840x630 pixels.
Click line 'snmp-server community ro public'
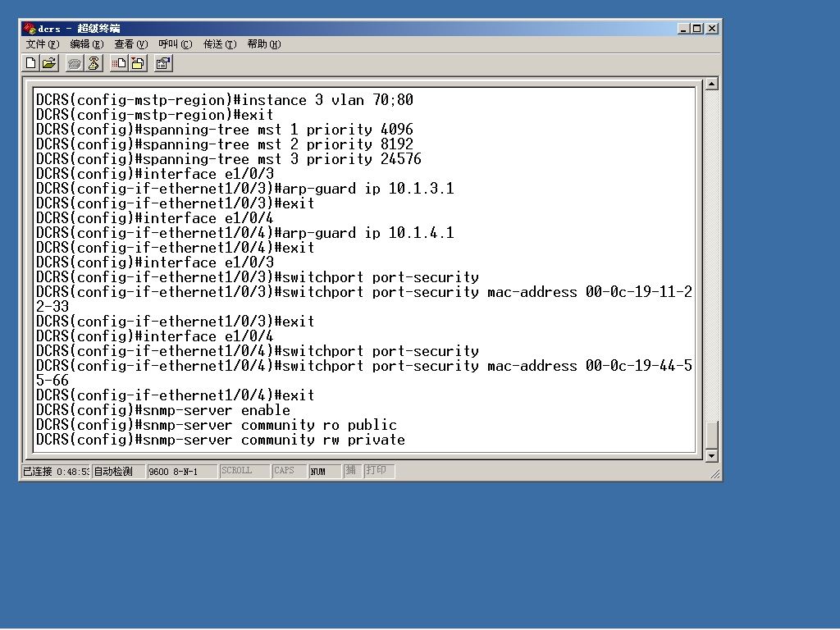(216, 425)
